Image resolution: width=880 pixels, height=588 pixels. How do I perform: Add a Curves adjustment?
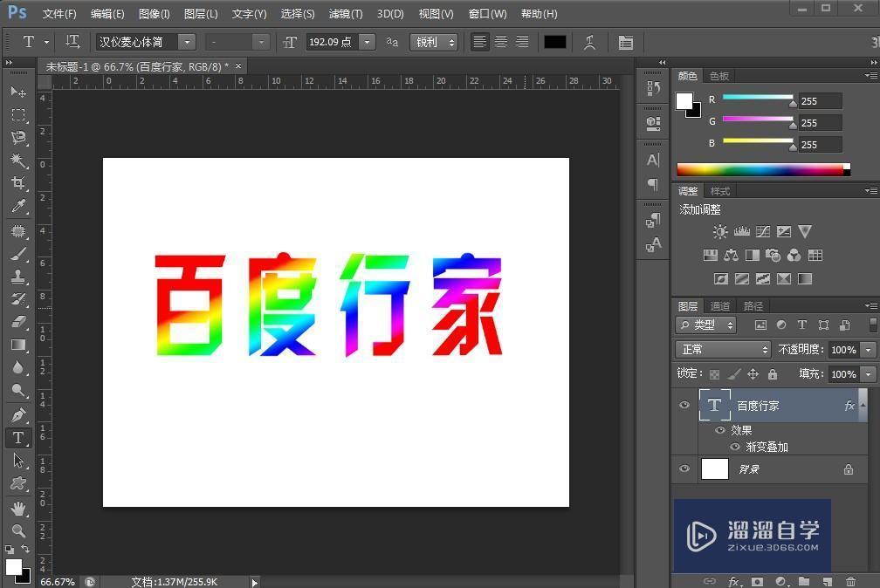(x=763, y=231)
